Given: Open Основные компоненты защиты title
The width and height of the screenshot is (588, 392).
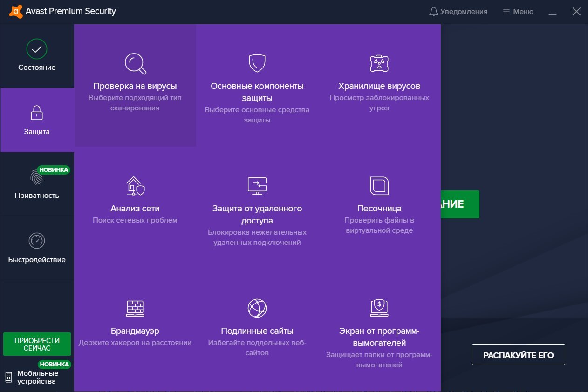Looking at the screenshot, I should (257, 92).
